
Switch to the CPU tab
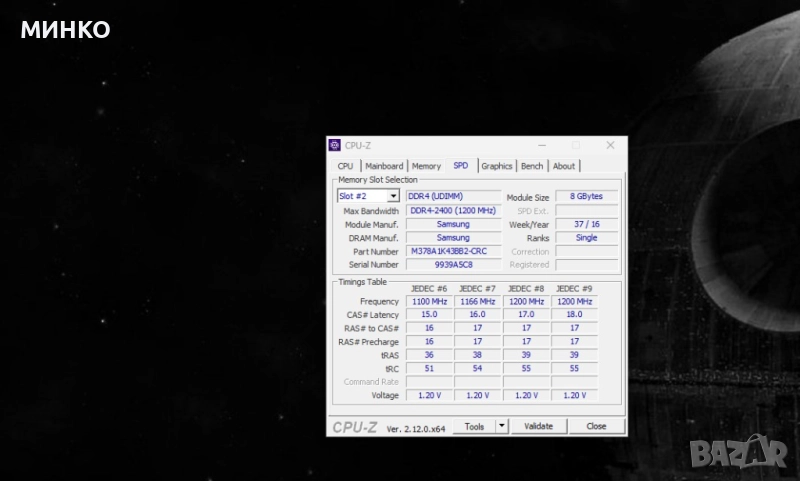point(345,166)
